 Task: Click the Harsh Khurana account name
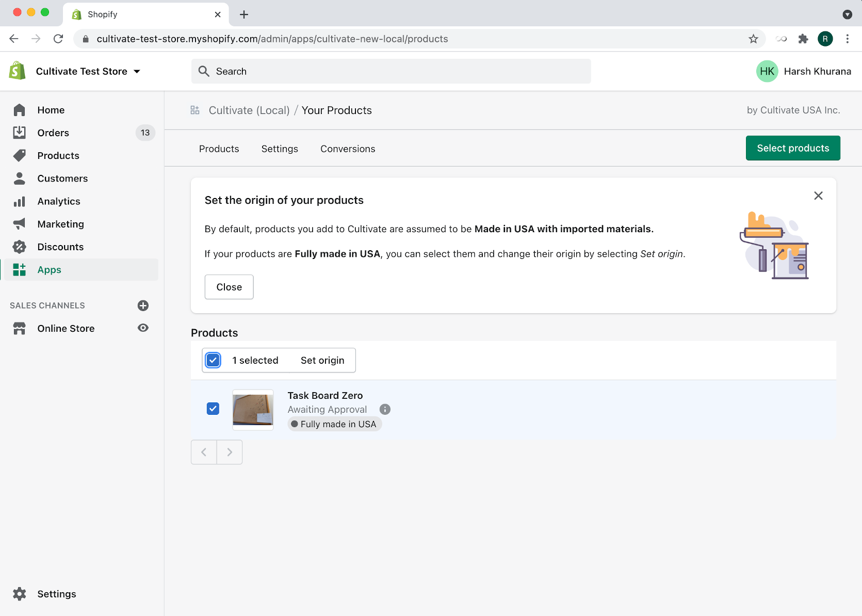(818, 71)
